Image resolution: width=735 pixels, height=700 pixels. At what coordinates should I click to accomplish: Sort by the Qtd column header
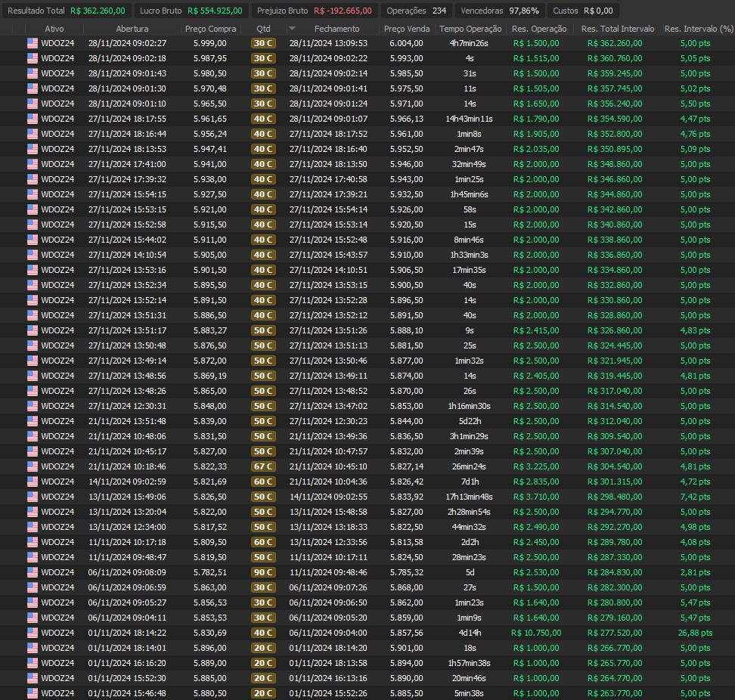tap(263, 29)
